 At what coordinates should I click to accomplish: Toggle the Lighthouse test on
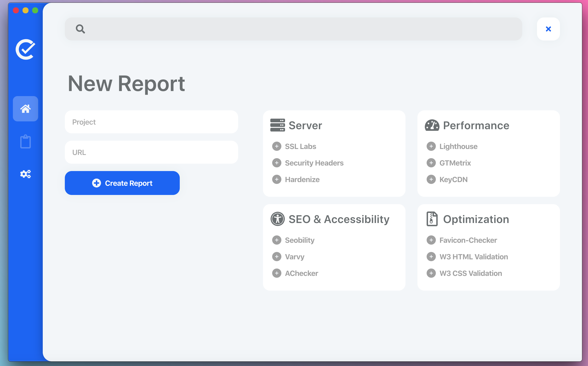[x=431, y=146]
